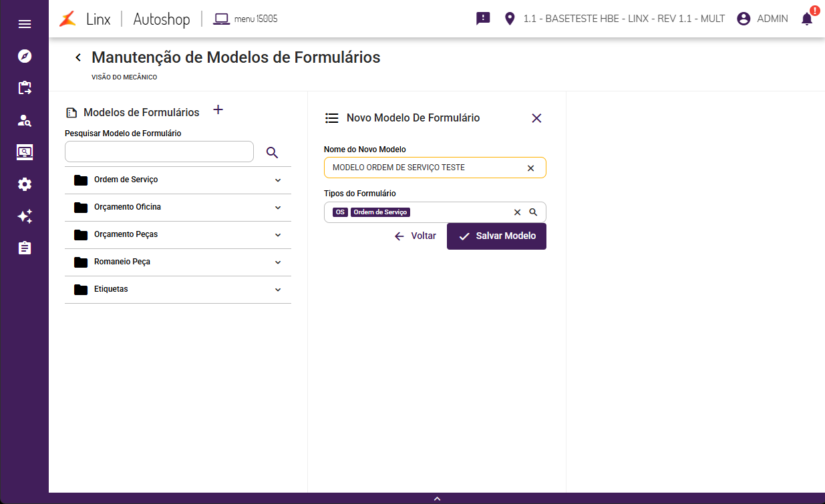Search form types with magnifier icon

(x=533, y=212)
